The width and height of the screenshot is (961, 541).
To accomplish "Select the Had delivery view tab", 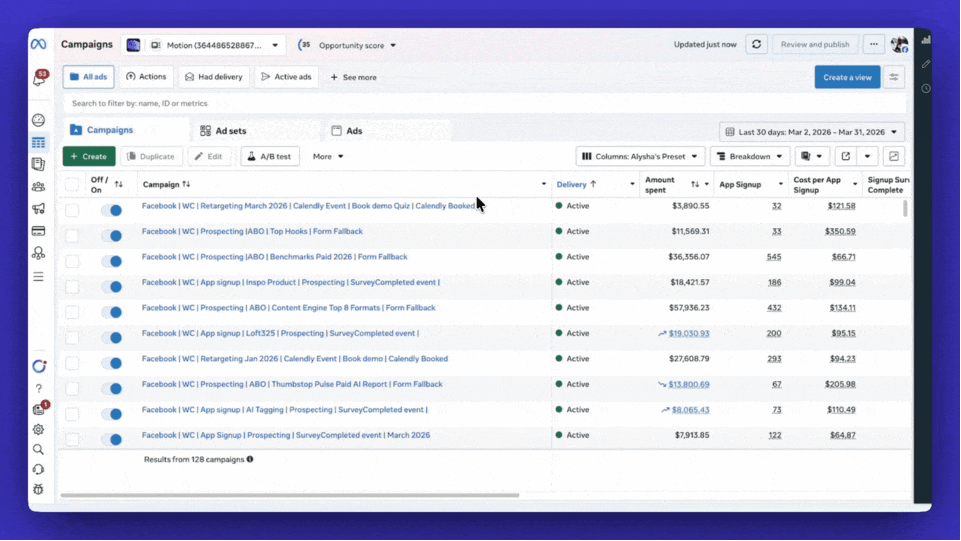I will 214,77.
